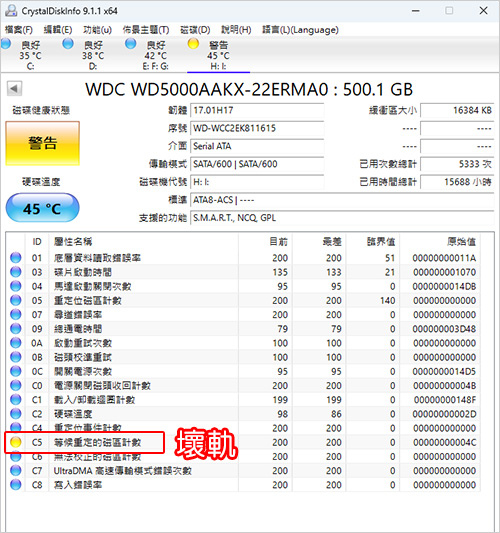Click blue status icon of attribute 09
The image size is (500, 533).
(x=16, y=329)
